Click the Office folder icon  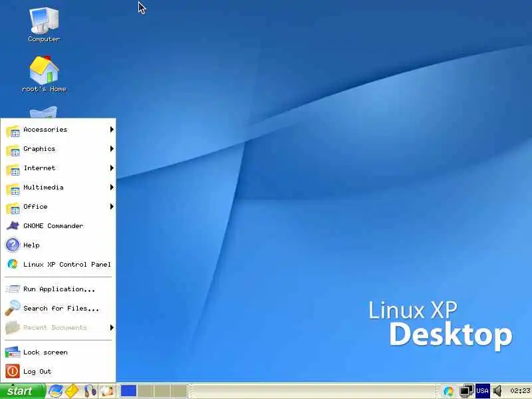13,207
